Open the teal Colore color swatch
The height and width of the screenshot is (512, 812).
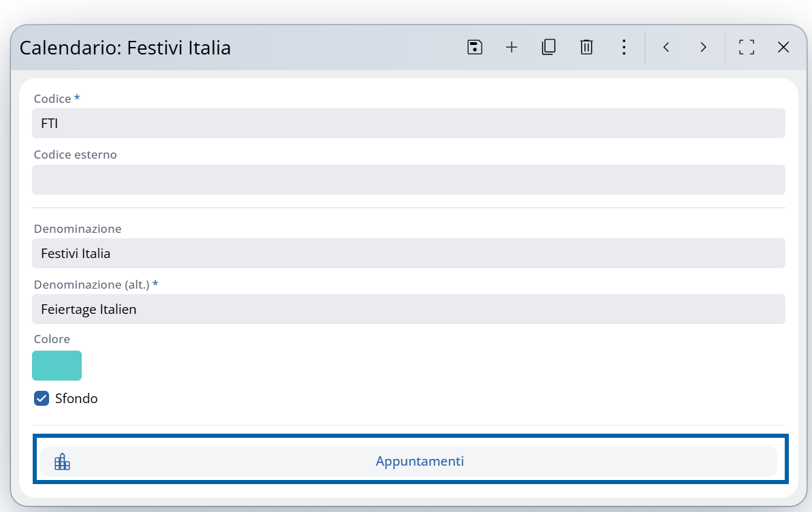[57, 366]
